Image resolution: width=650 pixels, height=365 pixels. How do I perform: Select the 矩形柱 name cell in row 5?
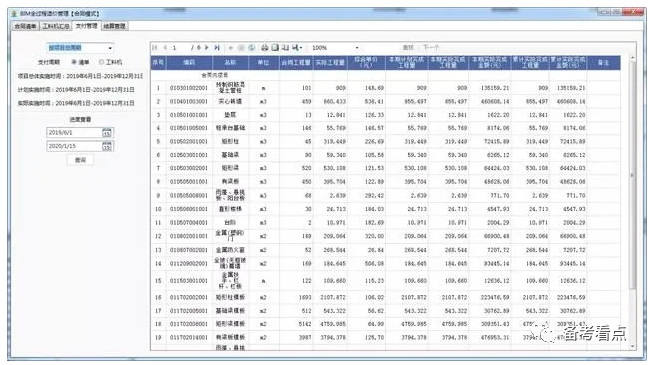[x=230, y=141]
